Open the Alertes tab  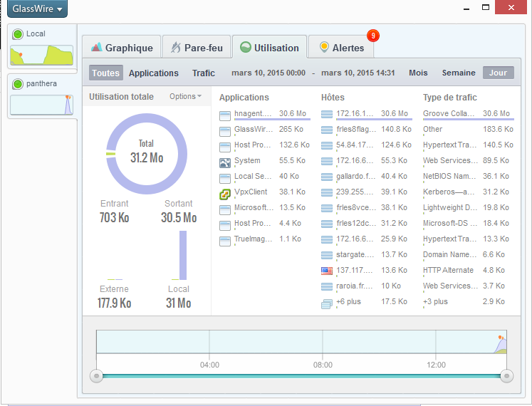pos(341,48)
